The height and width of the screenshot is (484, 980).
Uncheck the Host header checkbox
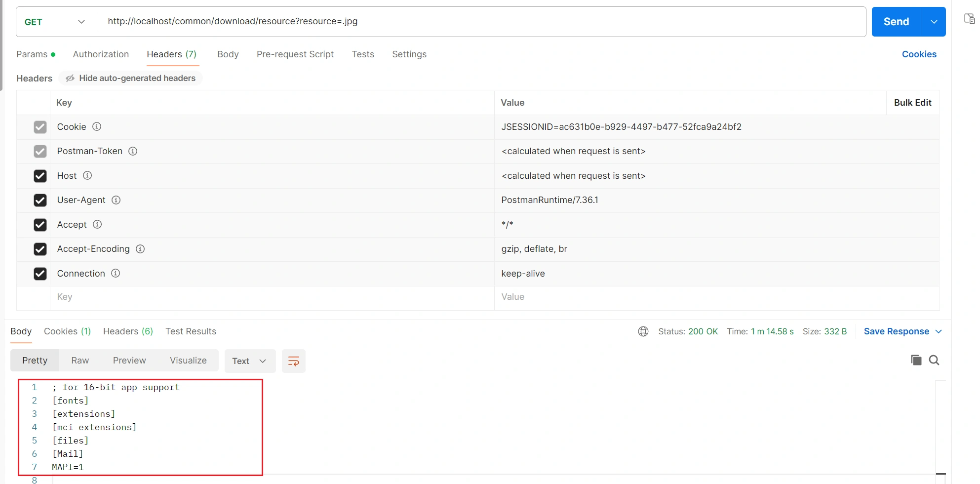click(x=40, y=176)
